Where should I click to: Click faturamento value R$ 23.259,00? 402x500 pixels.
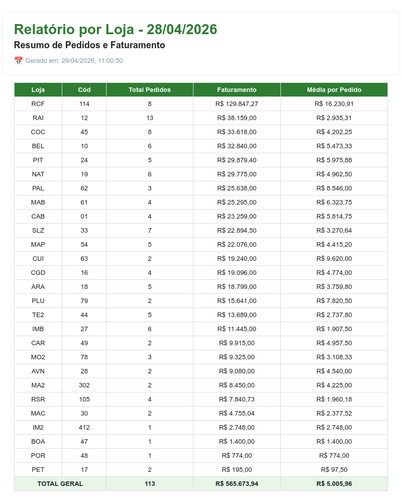(x=237, y=216)
